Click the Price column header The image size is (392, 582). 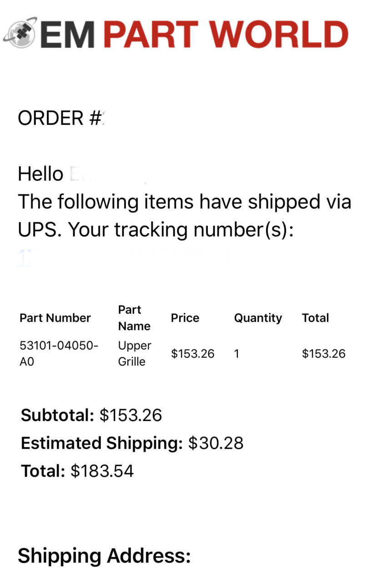point(185,318)
